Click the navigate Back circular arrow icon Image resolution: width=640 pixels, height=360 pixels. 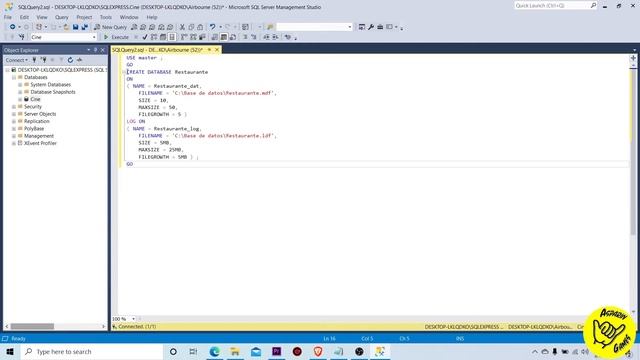coord(13,27)
